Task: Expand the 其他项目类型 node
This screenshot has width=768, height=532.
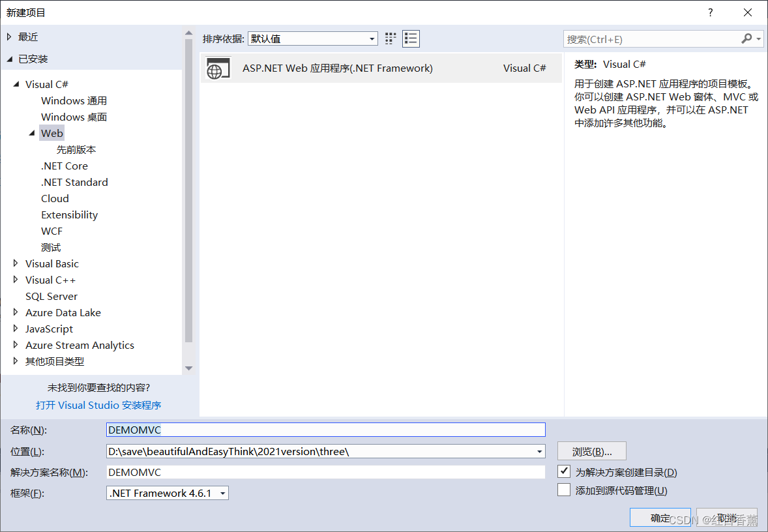Action: pos(16,362)
